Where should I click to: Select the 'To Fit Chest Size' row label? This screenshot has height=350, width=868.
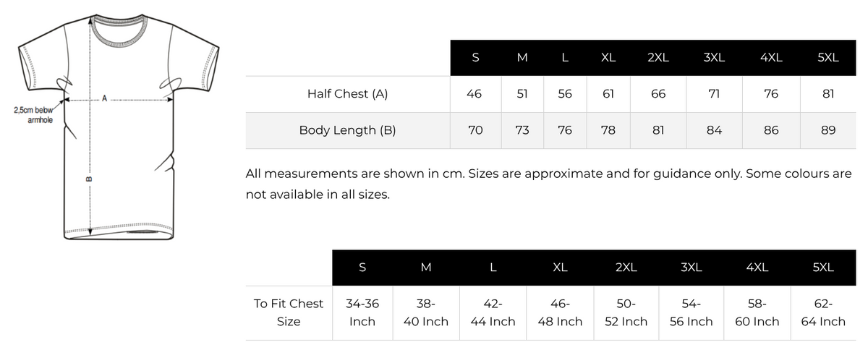[289, 312]
